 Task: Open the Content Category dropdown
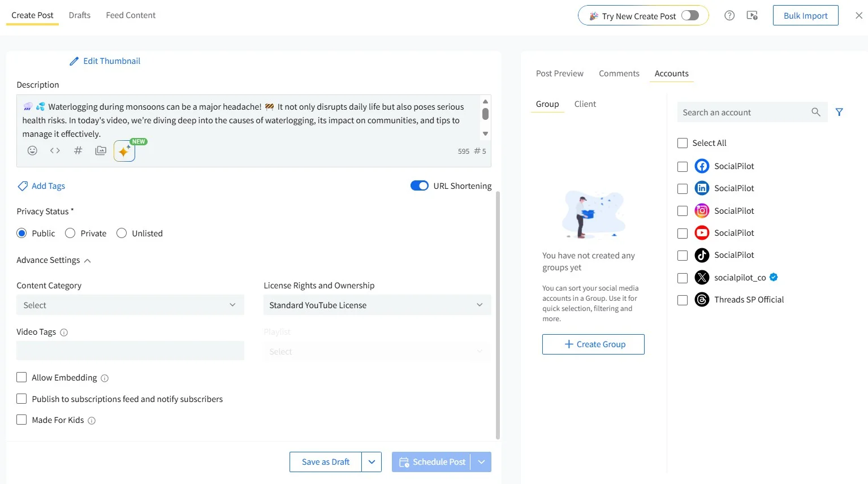(x=130, y=305)
